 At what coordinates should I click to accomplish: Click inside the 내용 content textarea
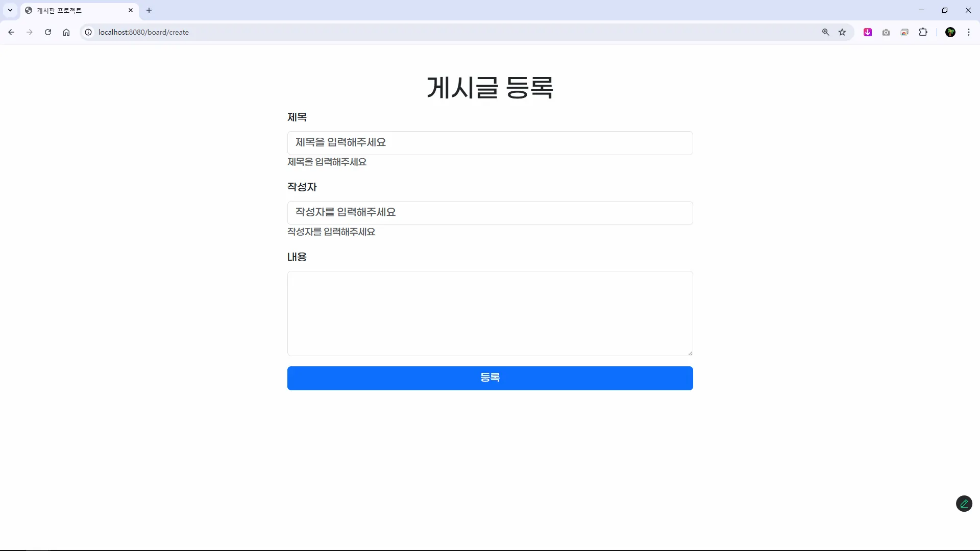pos(490,313)
